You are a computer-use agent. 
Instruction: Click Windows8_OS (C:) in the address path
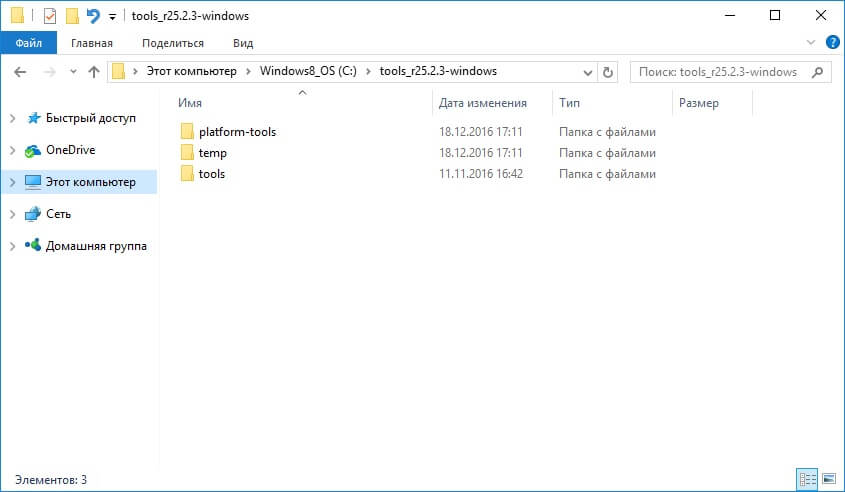click(x=308, y=71)
